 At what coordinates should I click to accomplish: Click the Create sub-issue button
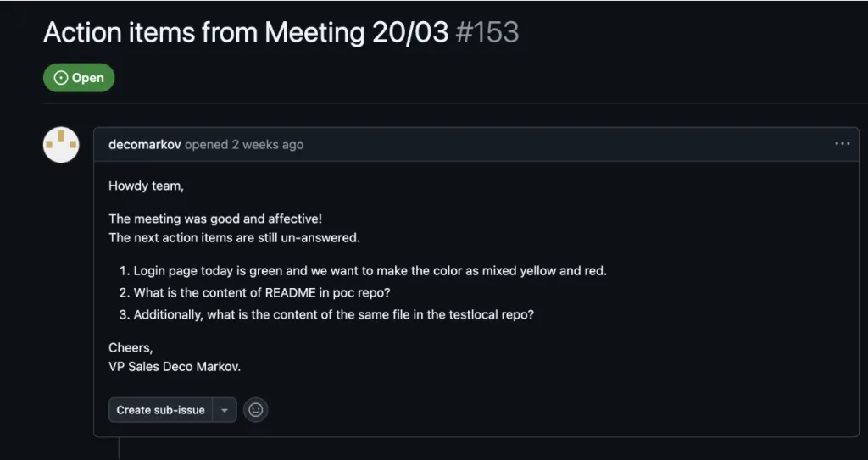(160, 410)
